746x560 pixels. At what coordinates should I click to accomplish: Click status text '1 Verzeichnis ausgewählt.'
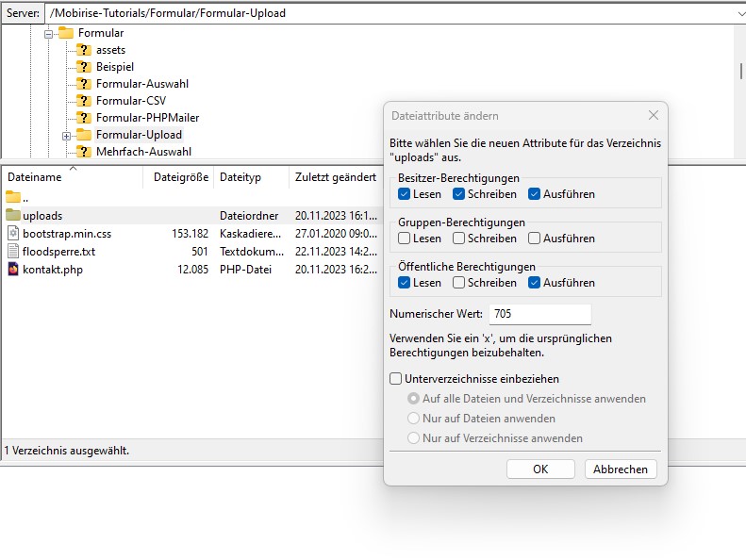coord(67,450)
